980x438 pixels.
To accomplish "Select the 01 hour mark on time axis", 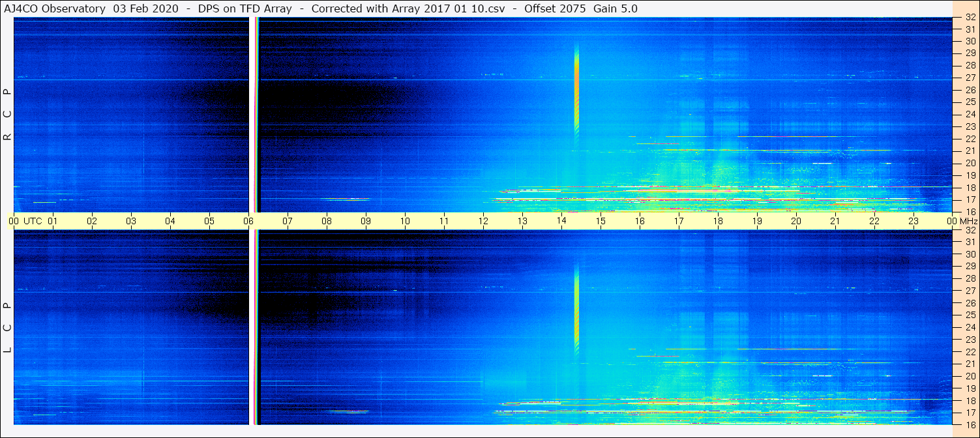I will 53,221.
